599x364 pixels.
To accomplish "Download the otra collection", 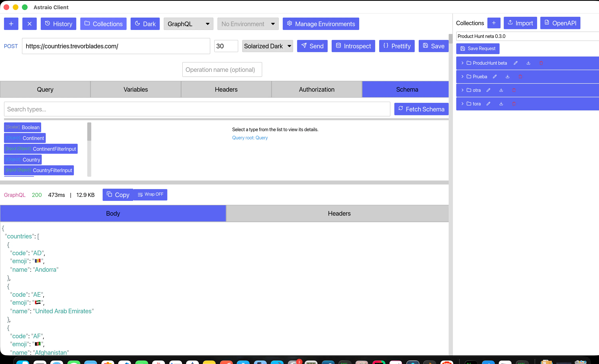I will tap(501, 90).
